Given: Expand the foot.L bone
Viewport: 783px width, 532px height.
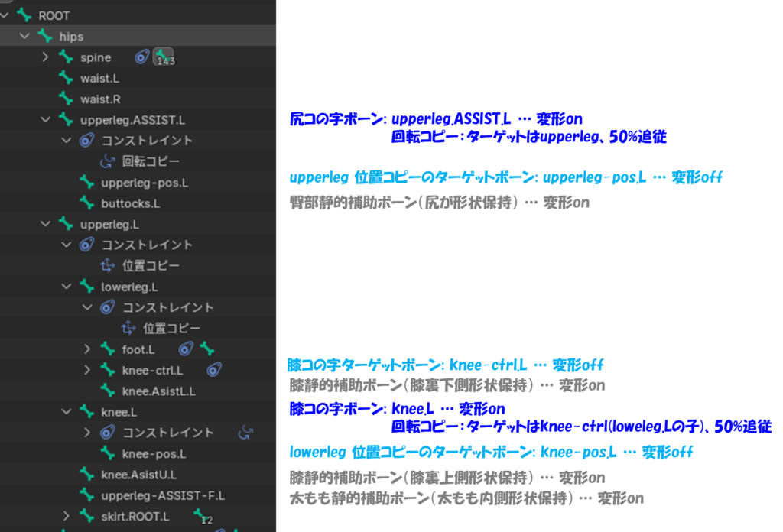Looking at the screenshot, I should tap(87, 349).
